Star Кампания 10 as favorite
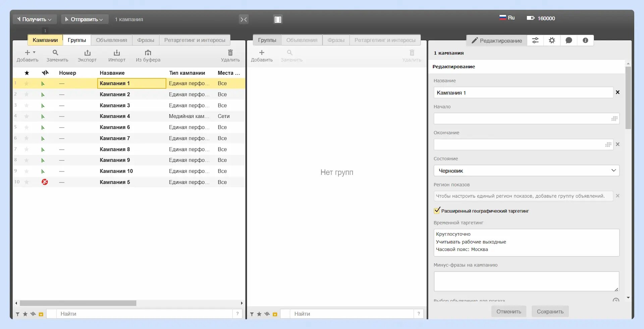 pos(26,171)
